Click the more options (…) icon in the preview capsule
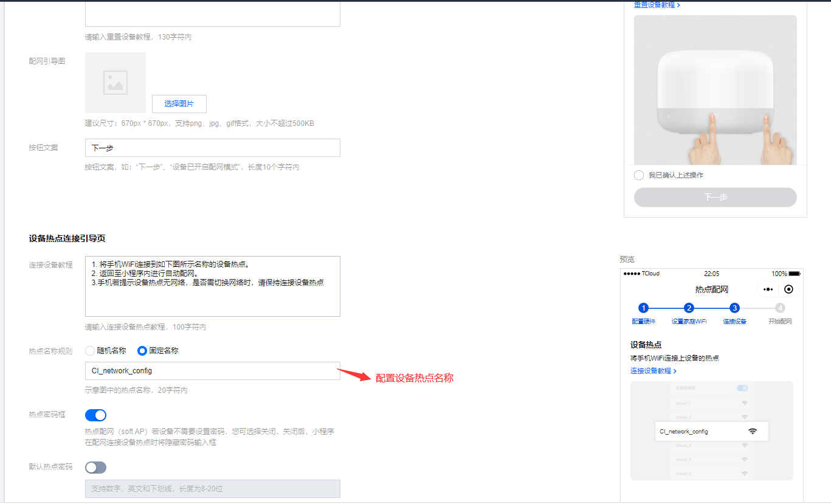This screenshot has height=504, width=831. coord(768,289)
